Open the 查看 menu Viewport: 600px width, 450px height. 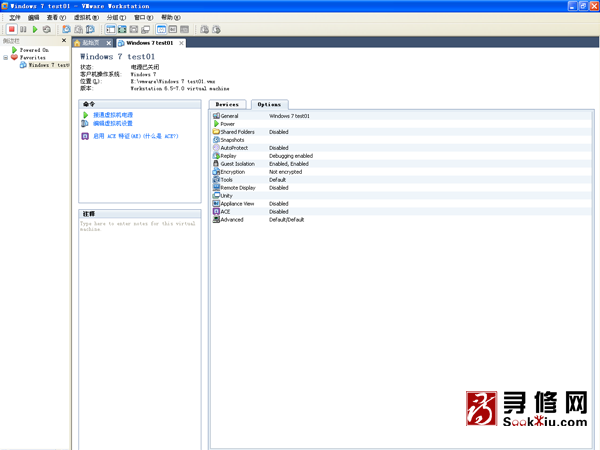56,18
